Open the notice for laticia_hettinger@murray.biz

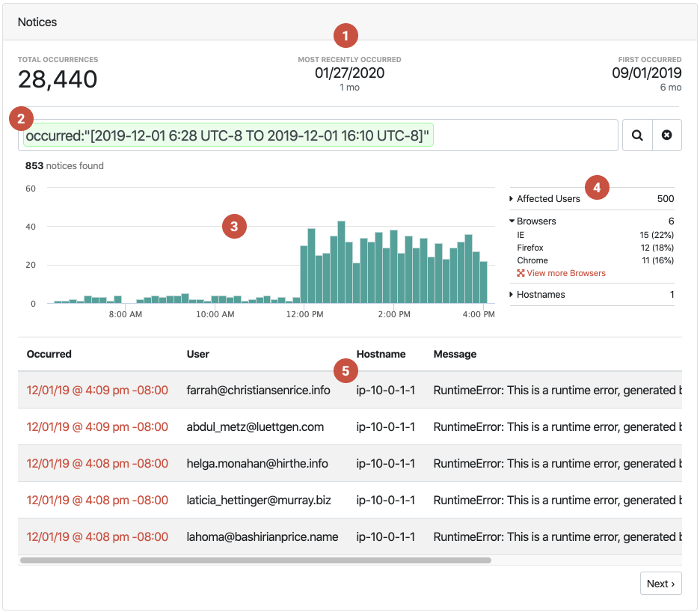coord(97,501)
